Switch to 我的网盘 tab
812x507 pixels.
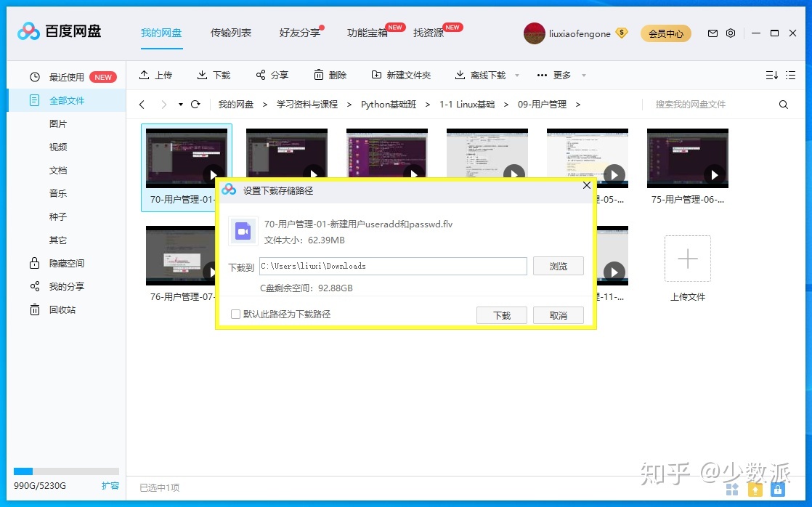pyautogui.click(x=161, y=33)
